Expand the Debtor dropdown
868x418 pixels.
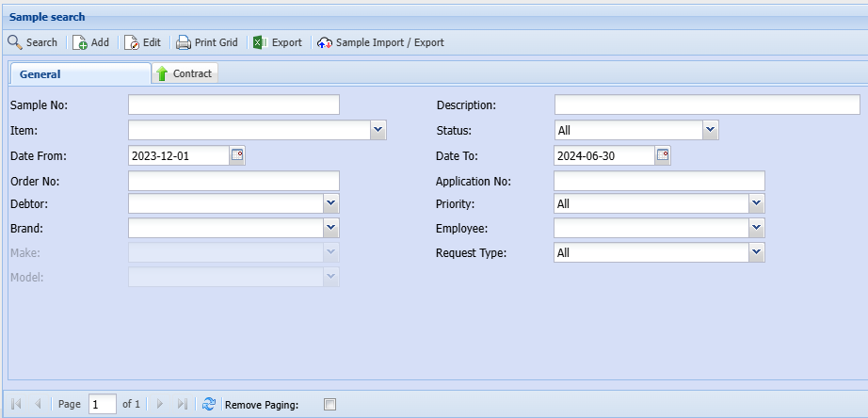point(330,203)
